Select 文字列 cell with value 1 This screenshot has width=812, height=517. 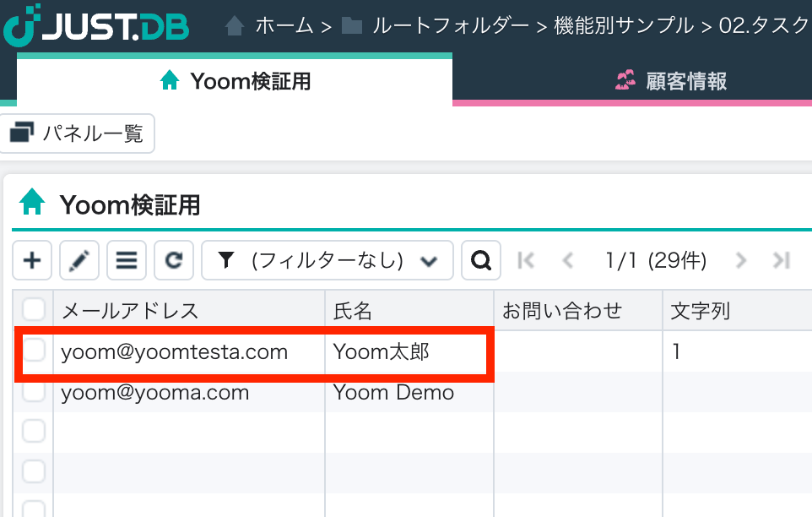738,352
